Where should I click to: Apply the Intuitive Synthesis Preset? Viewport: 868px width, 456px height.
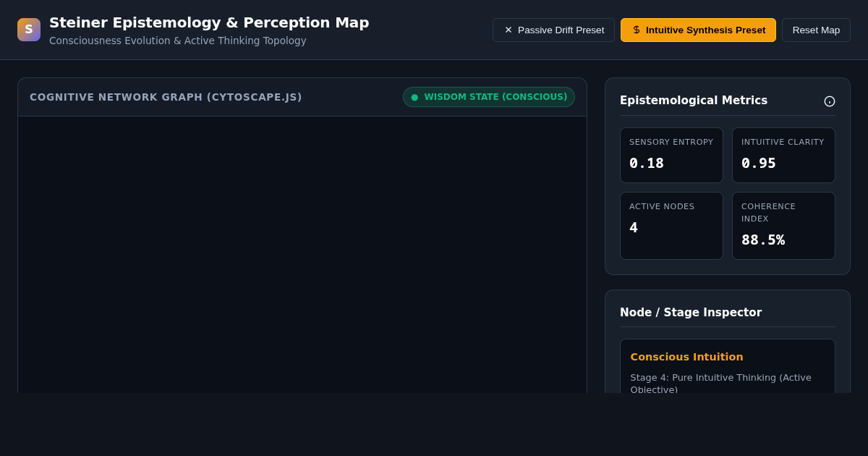[x=698, y=30]
